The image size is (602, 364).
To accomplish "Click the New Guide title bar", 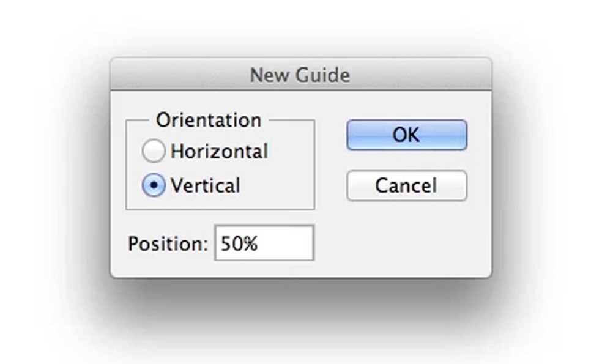I will point(300,75).
